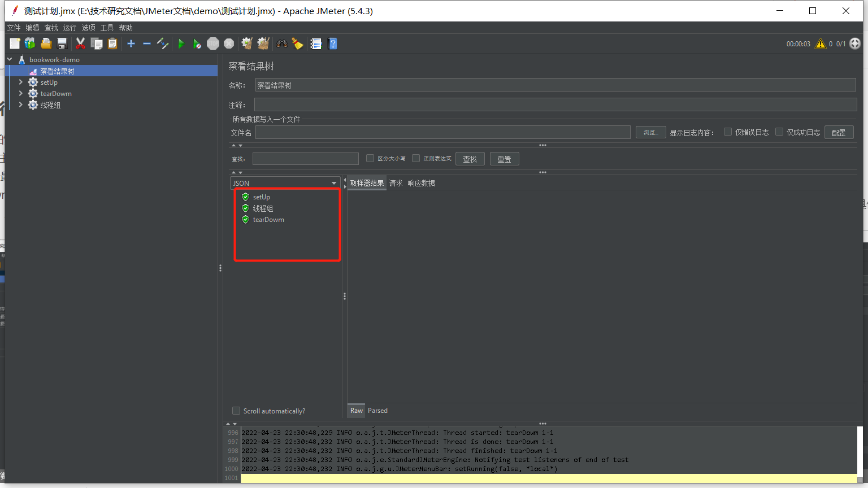This screenshot has height=488, width=868.
Task: Open search with binoculars icon
Action: (281, 43)
